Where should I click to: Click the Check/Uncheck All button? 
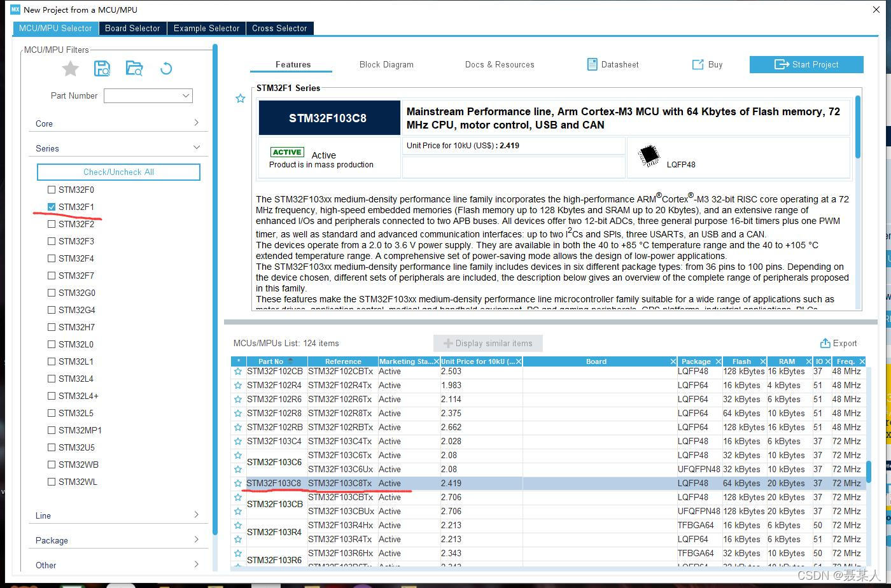click(x=118, y=172)
